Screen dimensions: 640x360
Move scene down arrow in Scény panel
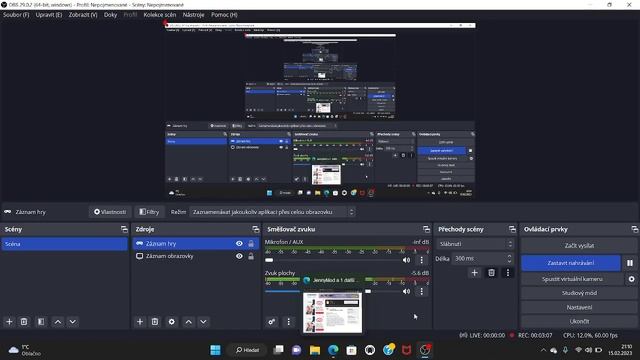73,322
